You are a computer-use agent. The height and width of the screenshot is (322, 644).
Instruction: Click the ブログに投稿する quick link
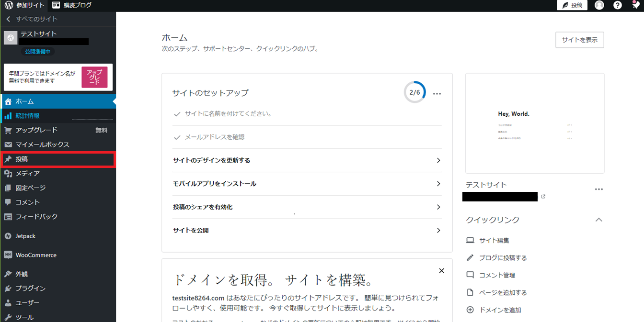[503, 258]
